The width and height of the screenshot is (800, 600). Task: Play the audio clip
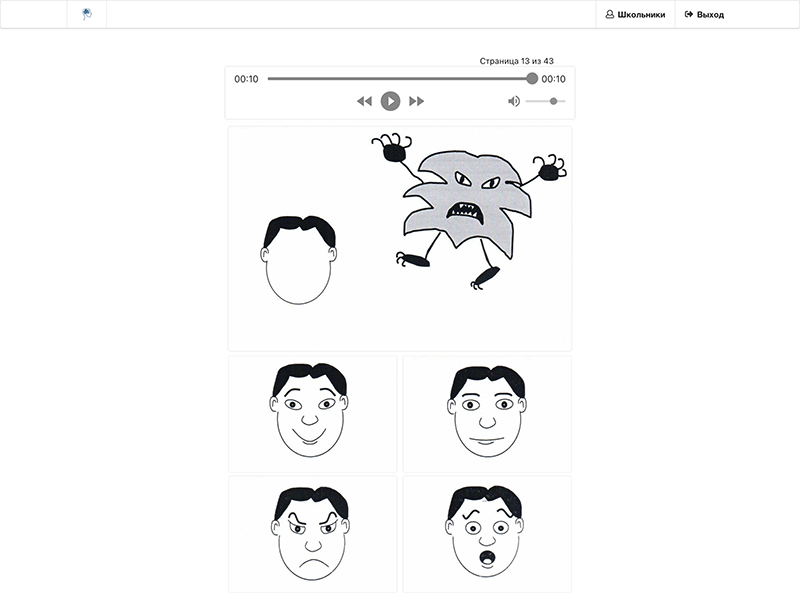tap(390, 101)
